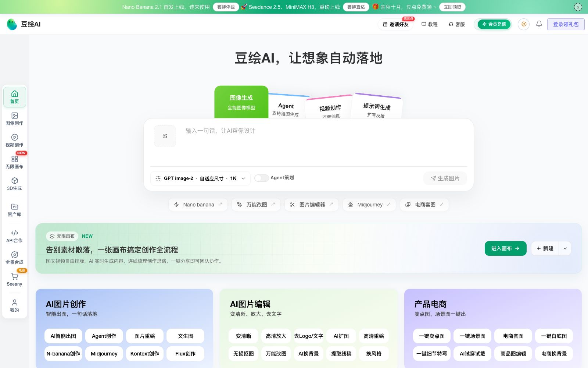The image size is (588, 368).
Task: Open the Midjourney shortcut chip below prompt
Action: pyautogui.click(x=369, y=205)
